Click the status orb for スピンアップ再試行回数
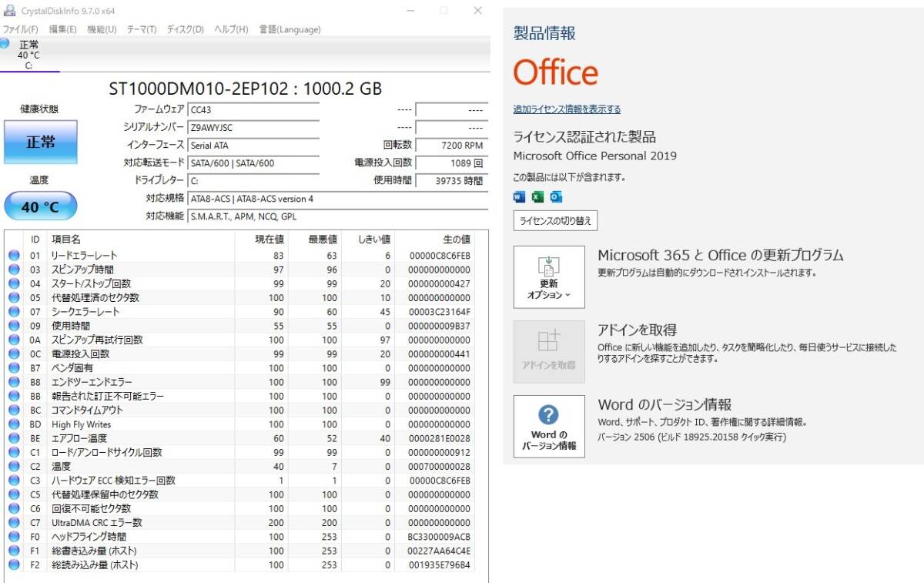This screenshot has height=583, width=924. tap(14, 340)
